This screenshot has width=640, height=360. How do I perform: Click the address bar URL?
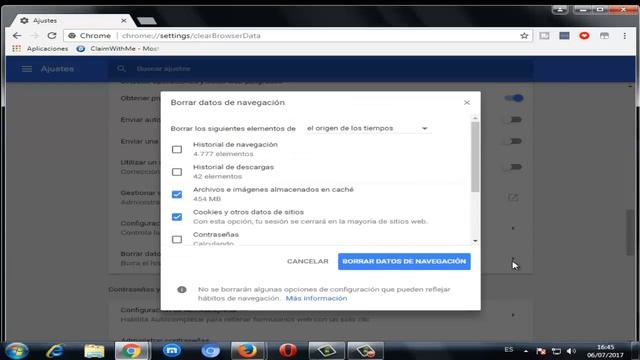click(x=191, y=36)
